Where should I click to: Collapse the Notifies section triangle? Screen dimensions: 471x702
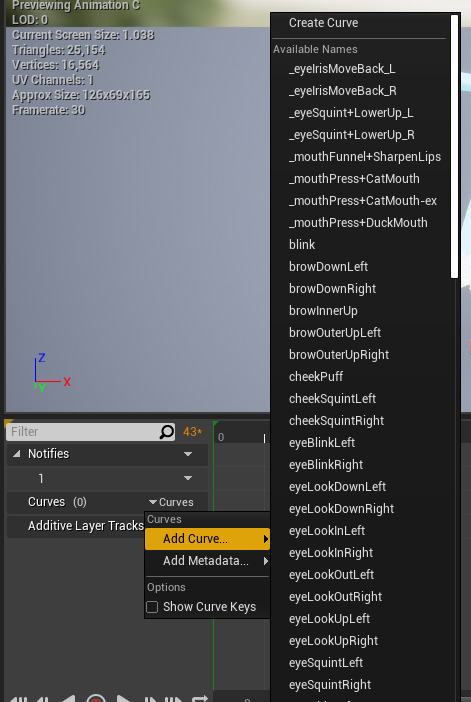coord(17,454)
